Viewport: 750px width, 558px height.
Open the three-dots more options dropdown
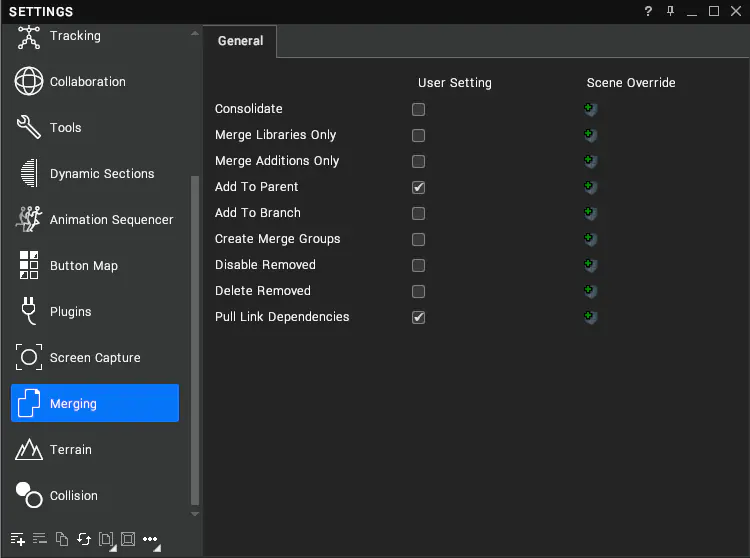coord(152,541)
